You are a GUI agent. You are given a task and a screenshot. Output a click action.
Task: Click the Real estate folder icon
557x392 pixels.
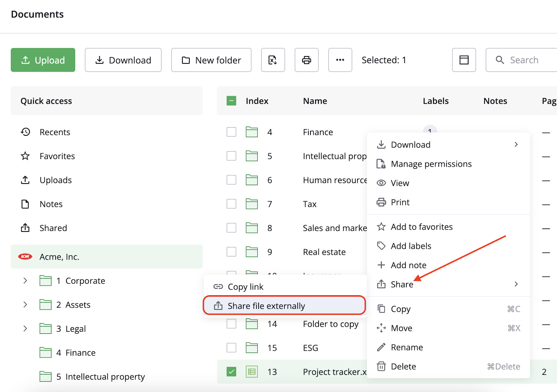click(x=252, y=252)
